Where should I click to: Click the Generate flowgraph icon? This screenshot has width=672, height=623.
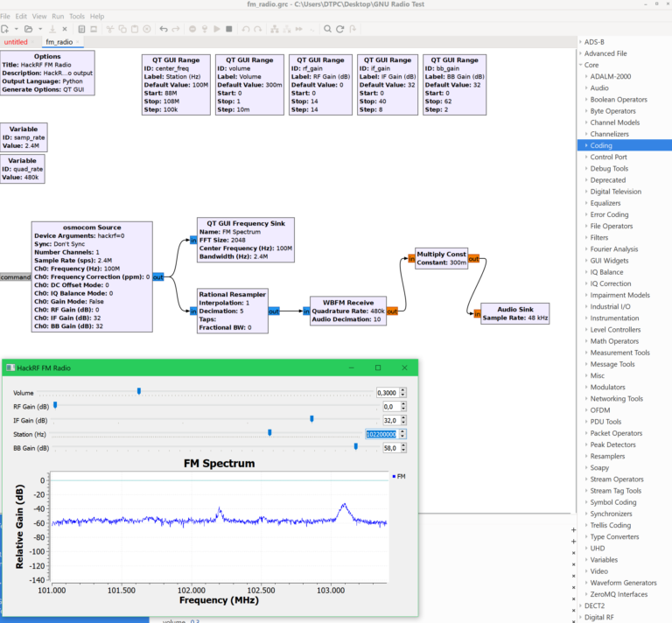point(205,29)
